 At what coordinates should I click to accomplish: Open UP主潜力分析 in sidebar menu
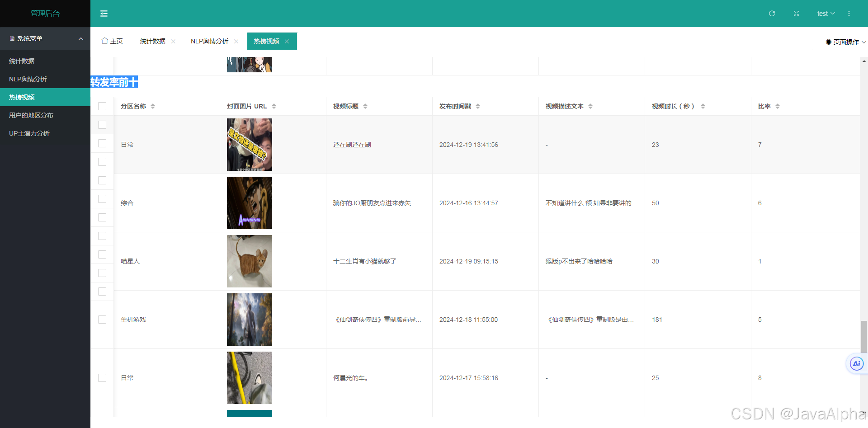(45, 133)
